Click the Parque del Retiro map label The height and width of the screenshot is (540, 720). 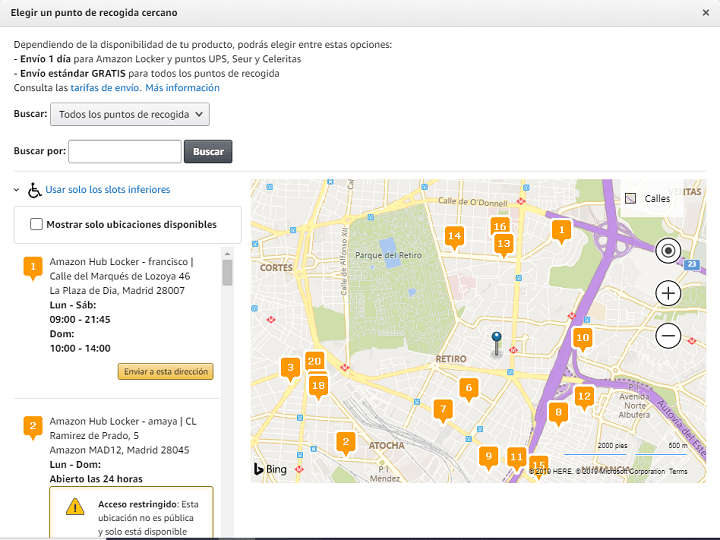pyautogui.click(x=388, y=255)
